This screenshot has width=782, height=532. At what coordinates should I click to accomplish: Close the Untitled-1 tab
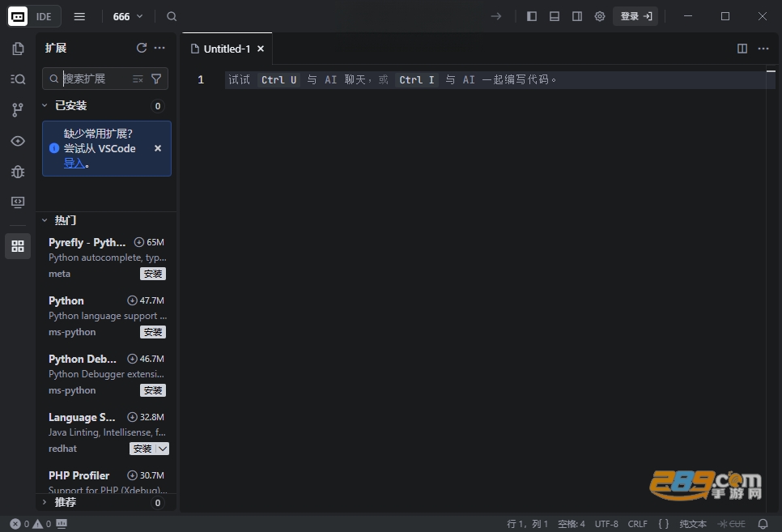pyautogui.click(x=261, y=49)
